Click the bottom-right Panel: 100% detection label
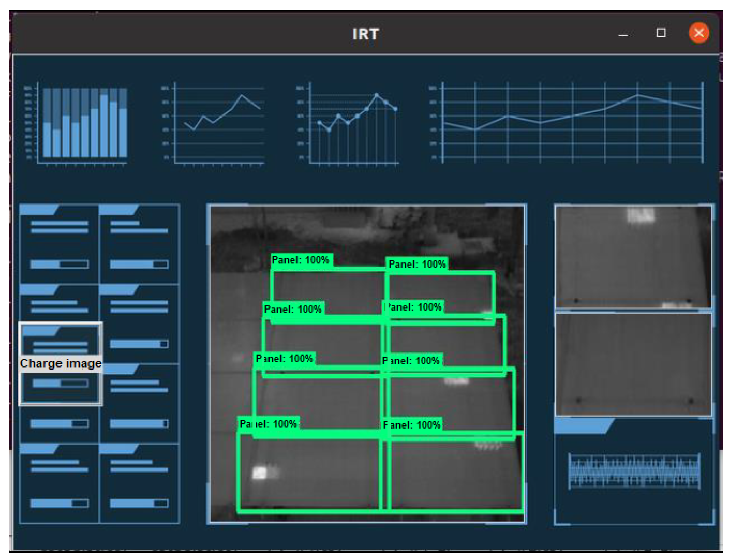This screenshot has height=560, width=731. pos(412,425)
